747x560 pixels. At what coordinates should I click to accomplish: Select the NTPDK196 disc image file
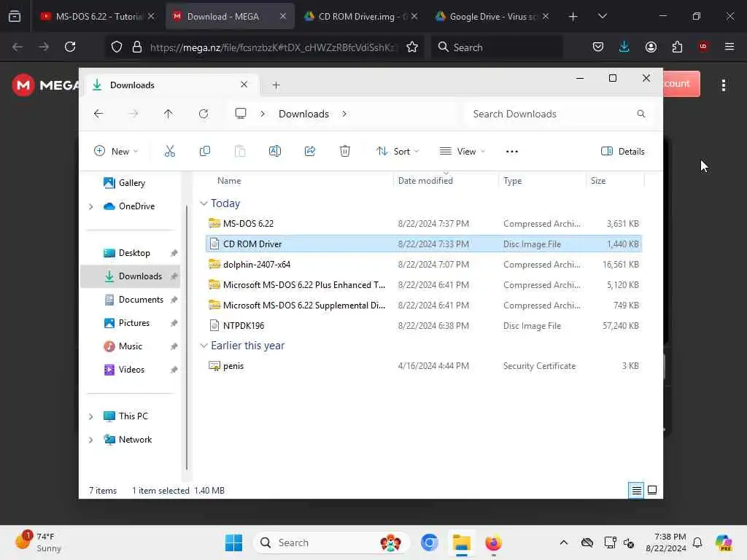[x=424, y=326]
